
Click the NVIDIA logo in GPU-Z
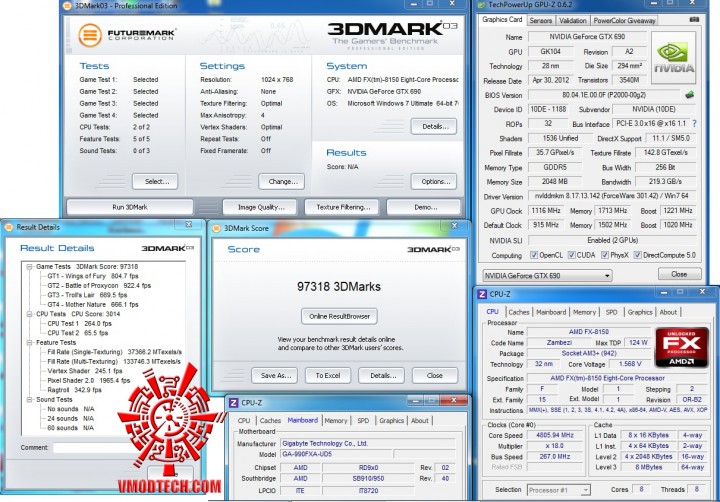pyautogui.click(x=673, y=57)
